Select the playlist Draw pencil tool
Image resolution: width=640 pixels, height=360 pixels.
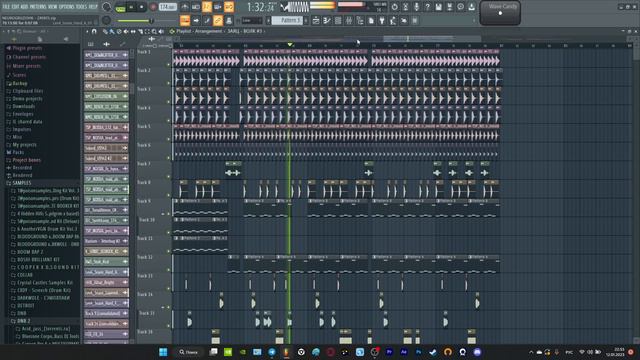pos(105,31)
